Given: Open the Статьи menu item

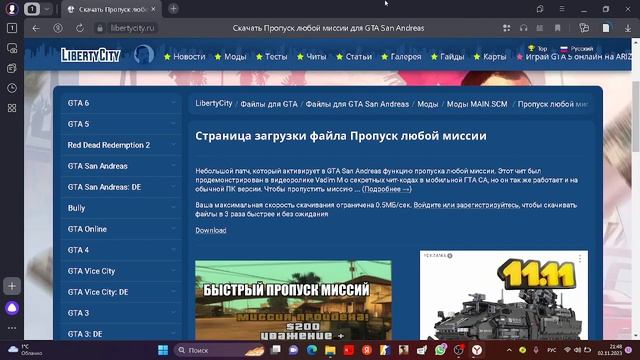Looking at the screenshot, I should coord(354,57).
